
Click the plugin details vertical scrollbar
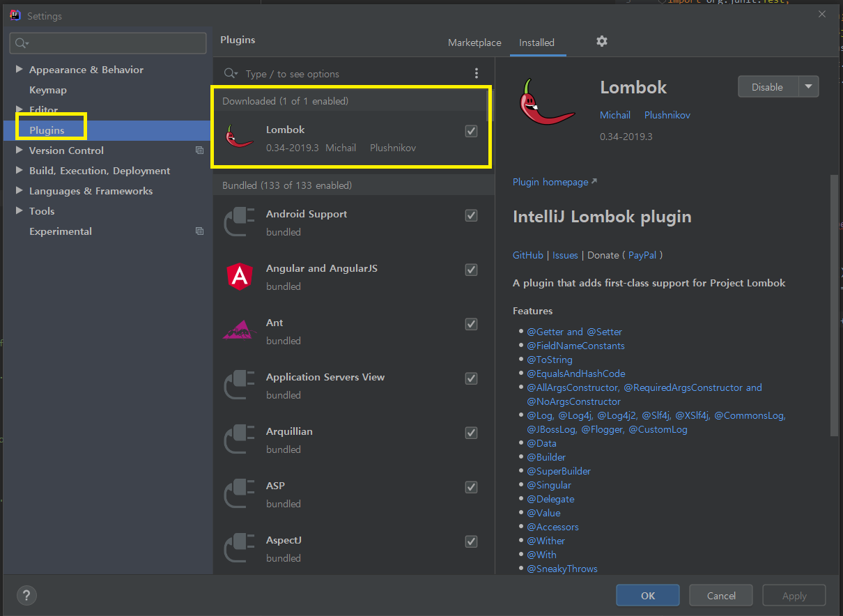(x=834, y=305)
